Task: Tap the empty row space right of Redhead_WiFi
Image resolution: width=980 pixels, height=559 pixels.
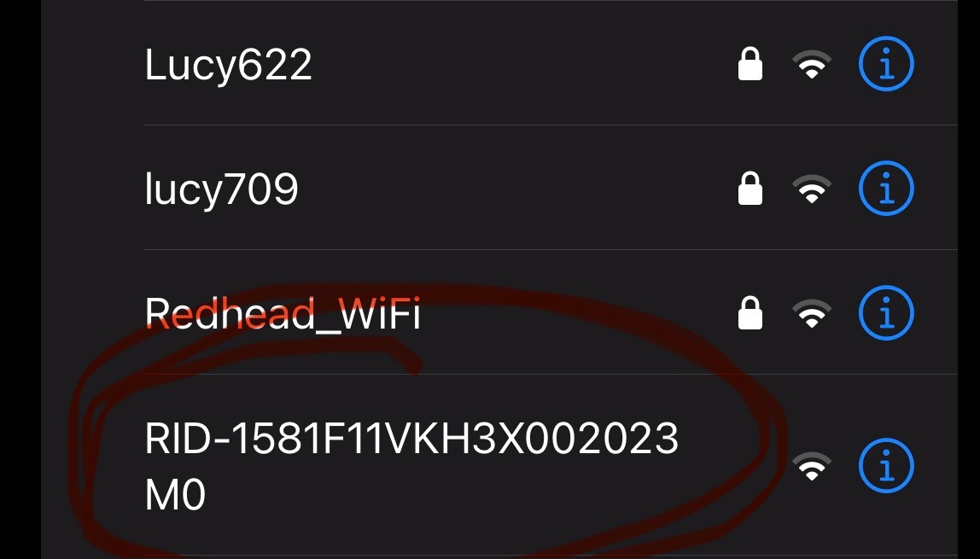Action: [x=580, y=312]
